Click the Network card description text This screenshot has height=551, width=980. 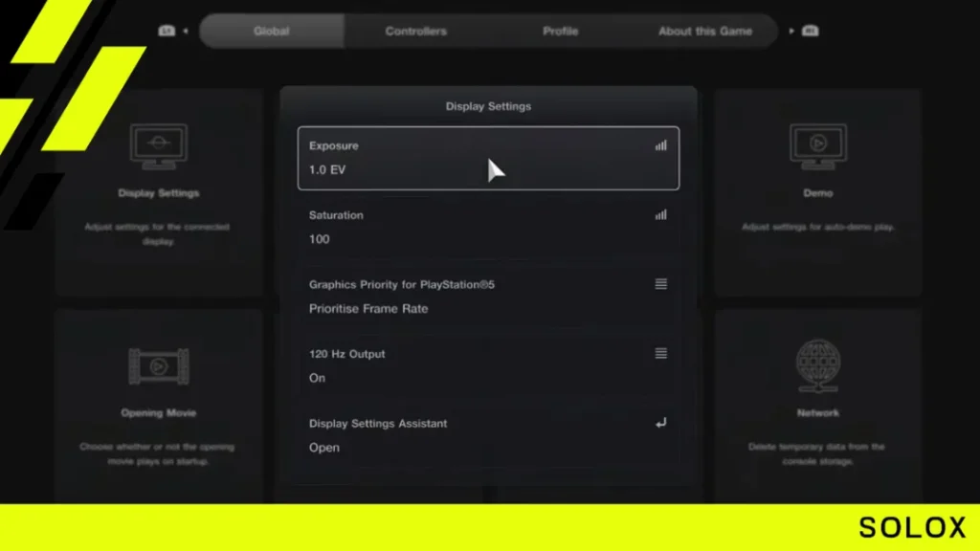pos(817,453)
